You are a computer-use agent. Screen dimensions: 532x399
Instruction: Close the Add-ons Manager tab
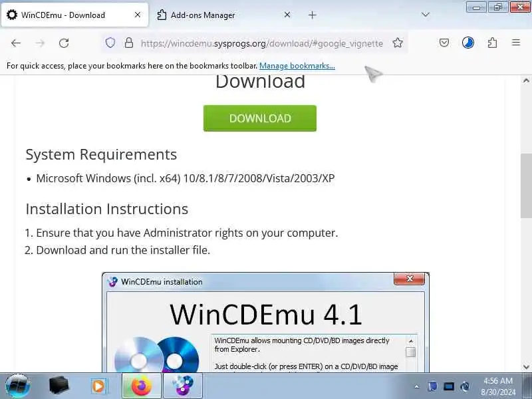pos(287,15)
